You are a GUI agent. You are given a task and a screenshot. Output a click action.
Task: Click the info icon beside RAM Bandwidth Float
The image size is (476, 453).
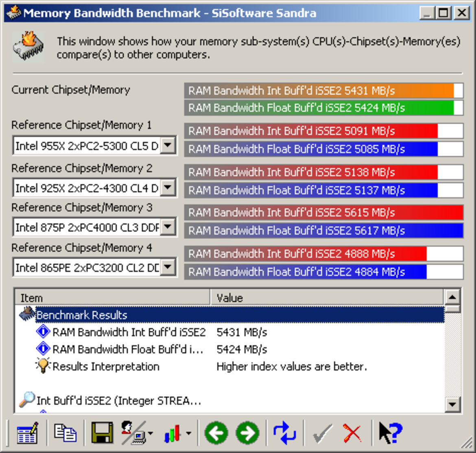pos(43,348)
